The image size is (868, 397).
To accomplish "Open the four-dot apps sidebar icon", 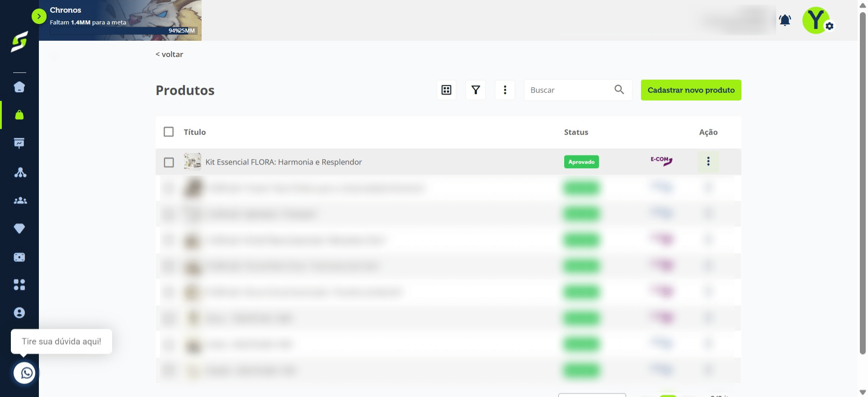I will click(19, 284).
